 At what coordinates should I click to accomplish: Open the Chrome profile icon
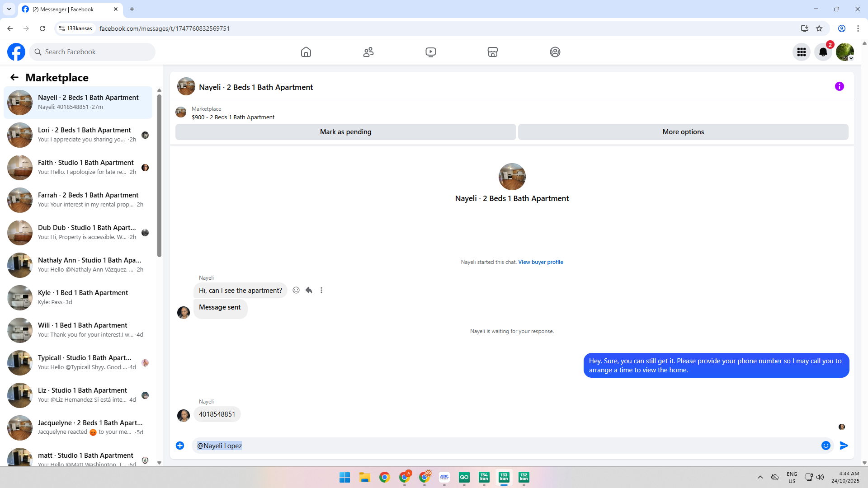click(842, 28)
